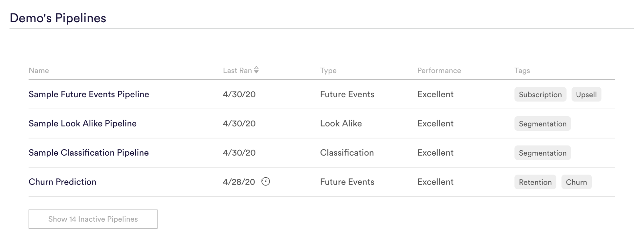644x239 pixels.
Task: Select Segmentation tag on Classification row
Action: (x=542, y=153)
